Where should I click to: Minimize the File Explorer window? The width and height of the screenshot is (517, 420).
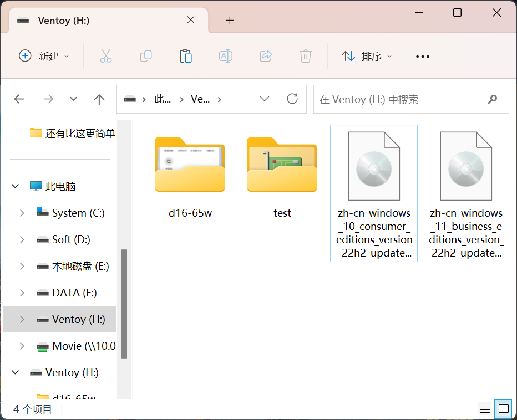[419, 13]
